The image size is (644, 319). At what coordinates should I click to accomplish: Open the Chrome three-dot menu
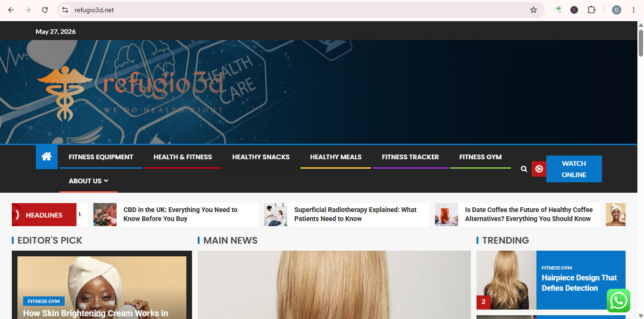point(634,10)
